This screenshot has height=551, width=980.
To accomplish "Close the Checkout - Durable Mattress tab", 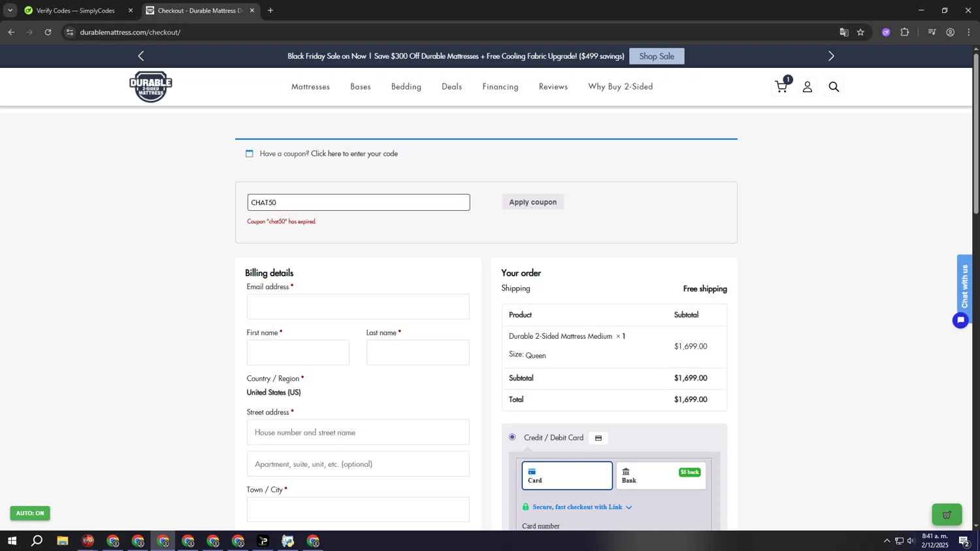I will 252,10.
